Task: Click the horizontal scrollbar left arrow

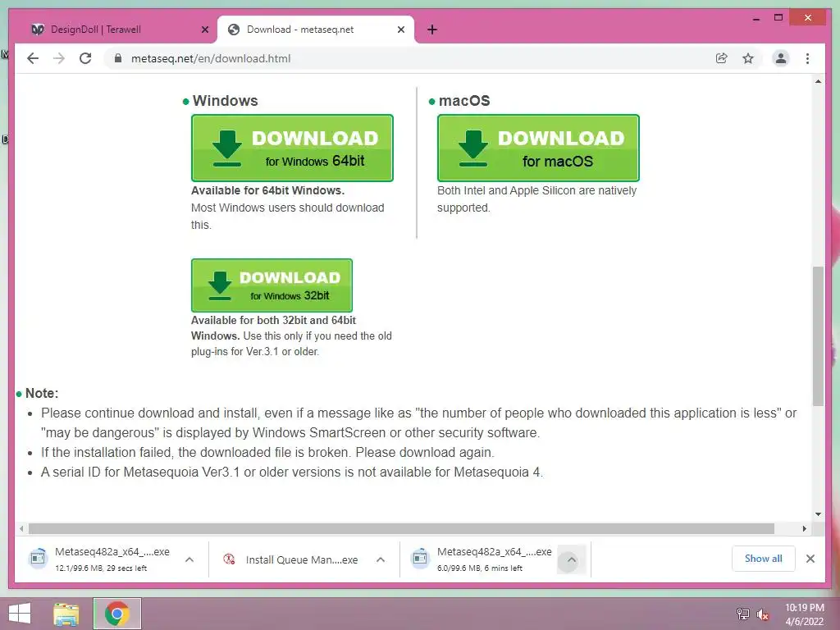Action: tap(21, 529)
